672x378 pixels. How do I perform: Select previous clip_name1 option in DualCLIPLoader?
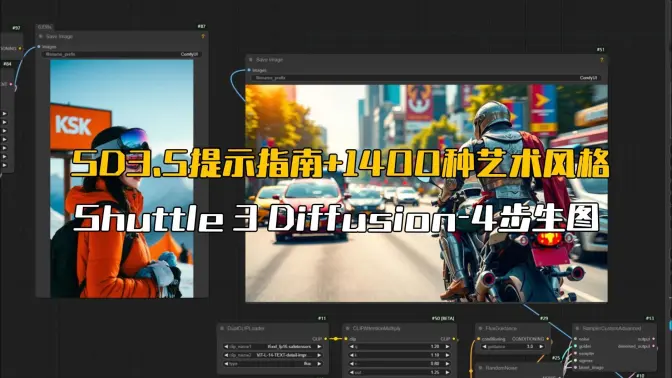pyautogui.click(x=226, y=347)
